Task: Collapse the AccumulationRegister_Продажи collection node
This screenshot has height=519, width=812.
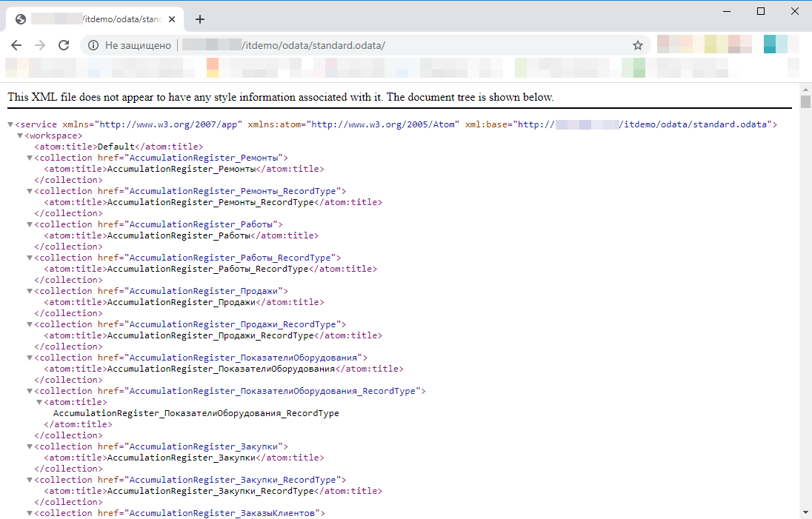Action: point(30,291)
